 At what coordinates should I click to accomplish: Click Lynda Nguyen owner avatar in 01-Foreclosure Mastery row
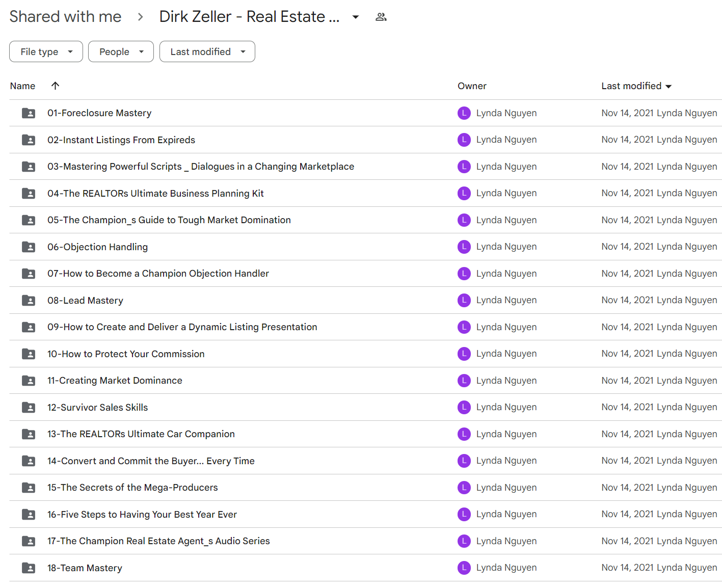click(464, 113)
